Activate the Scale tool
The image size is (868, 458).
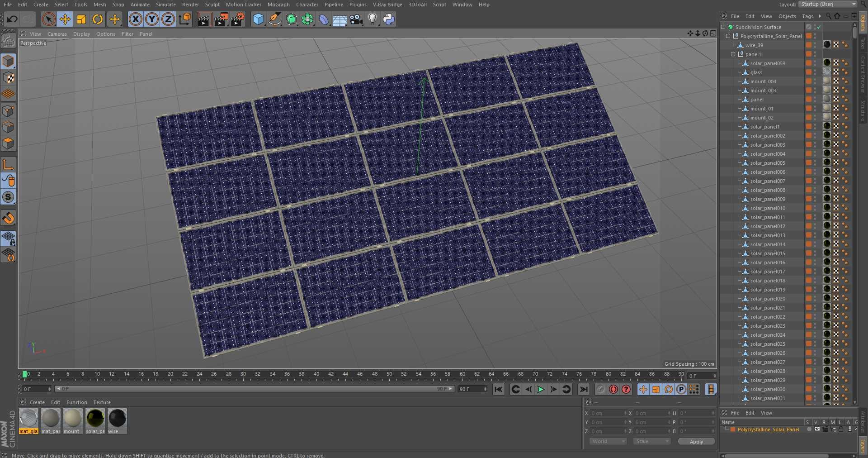[81, 19]
